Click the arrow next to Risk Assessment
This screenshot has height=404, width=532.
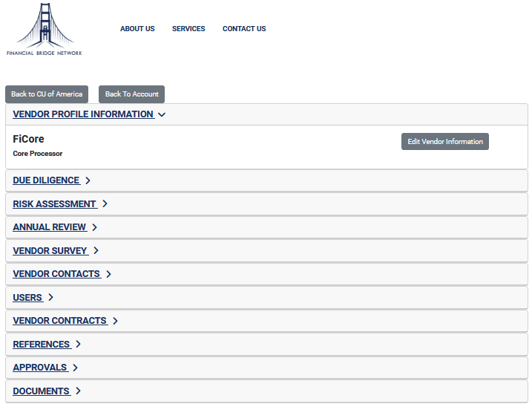tap(105, 203)
